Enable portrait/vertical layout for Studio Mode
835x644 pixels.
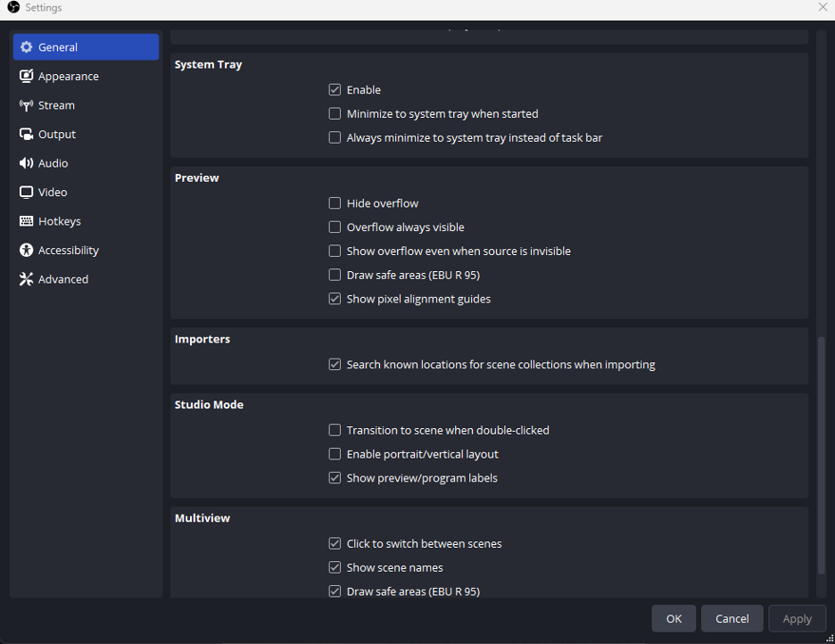(335, 454)
